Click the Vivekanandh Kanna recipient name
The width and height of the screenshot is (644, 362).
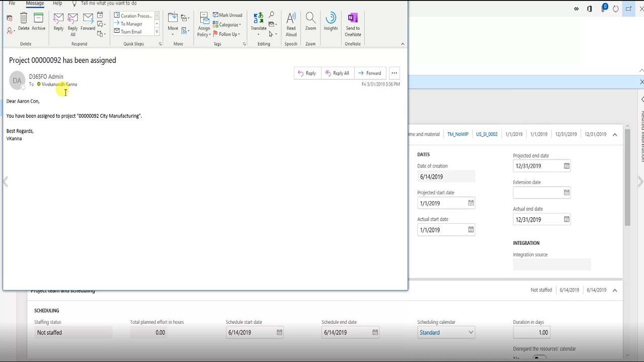[x=59, y=84]
